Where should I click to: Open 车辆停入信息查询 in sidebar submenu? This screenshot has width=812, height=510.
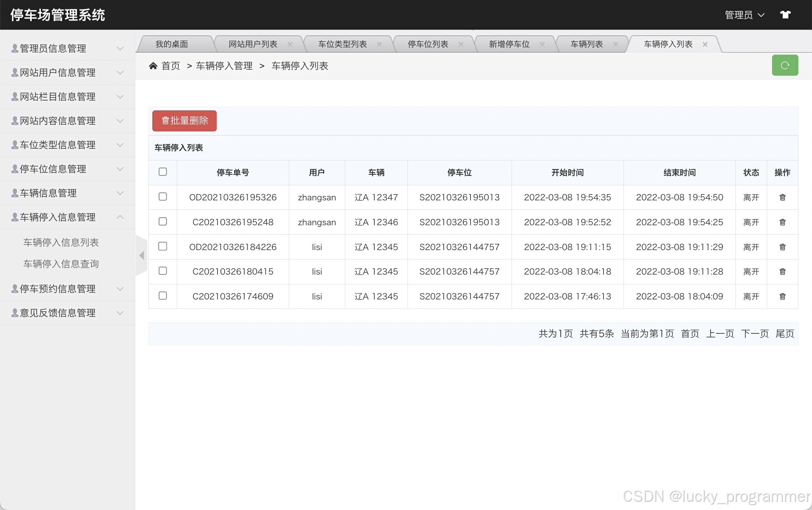click(61, 264)
